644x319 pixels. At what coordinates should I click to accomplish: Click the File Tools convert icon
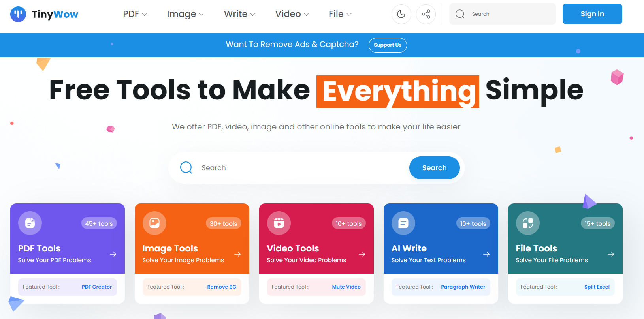coord(528,223)
